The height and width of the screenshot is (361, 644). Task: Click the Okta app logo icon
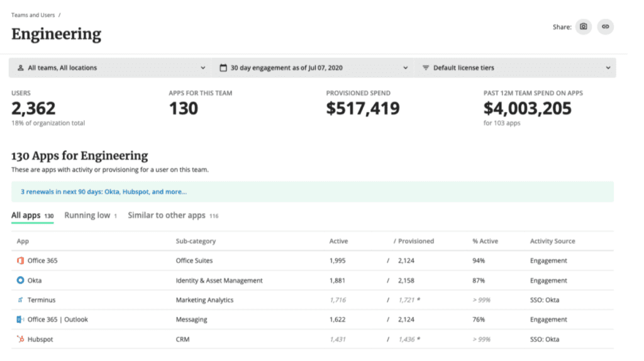(20, 280)
